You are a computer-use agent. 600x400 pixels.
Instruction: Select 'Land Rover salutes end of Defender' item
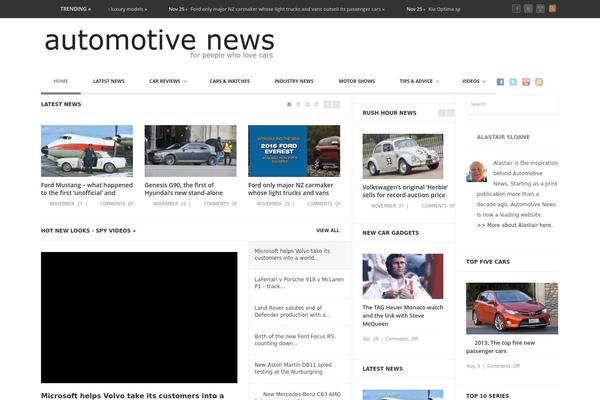point(300,312)
